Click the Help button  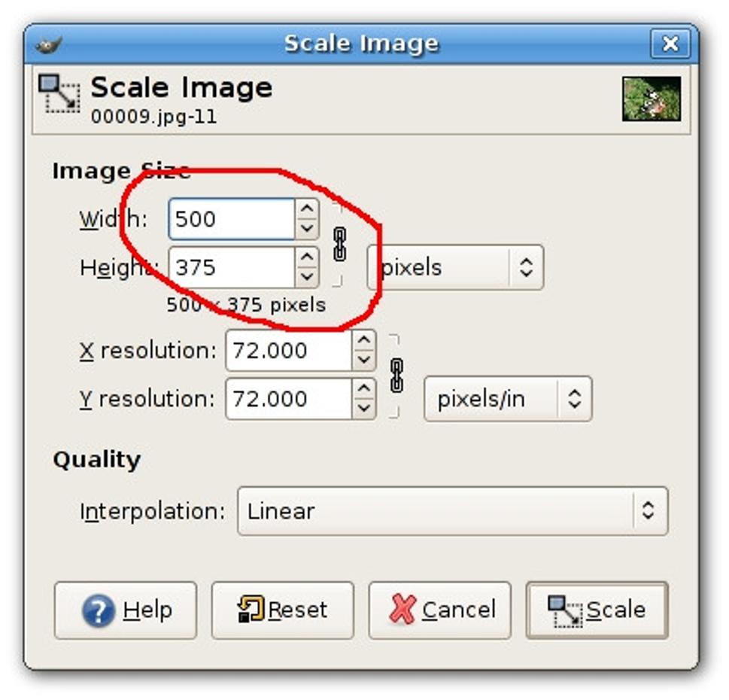pos(126,610)
